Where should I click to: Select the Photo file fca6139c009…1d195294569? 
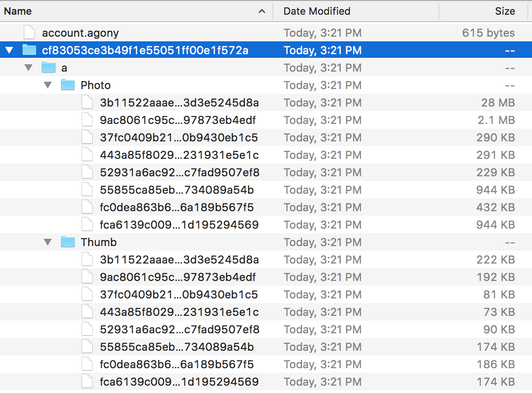pos(179,225)
